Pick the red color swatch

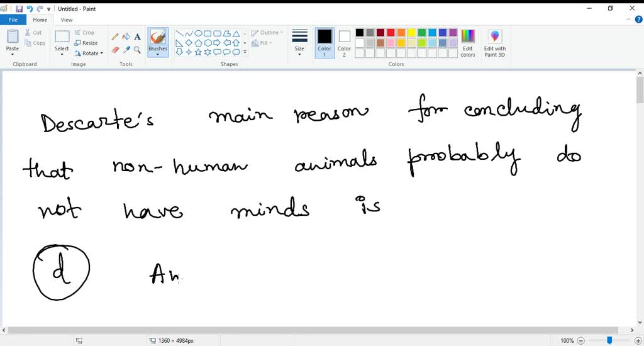pos(391,33)
